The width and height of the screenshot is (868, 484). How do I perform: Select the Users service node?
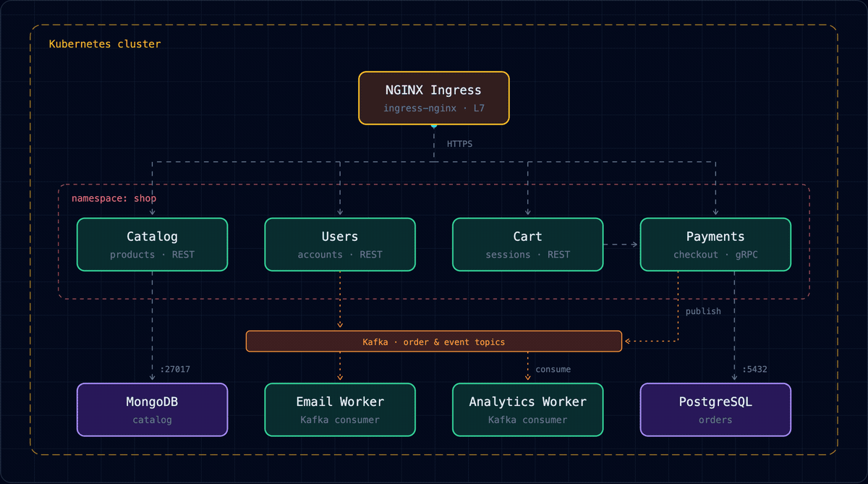coord(340,245)
